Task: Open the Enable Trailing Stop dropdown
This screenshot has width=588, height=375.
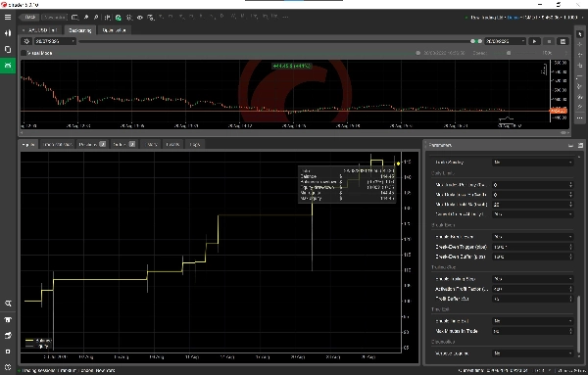Action: tap(532, 279)
